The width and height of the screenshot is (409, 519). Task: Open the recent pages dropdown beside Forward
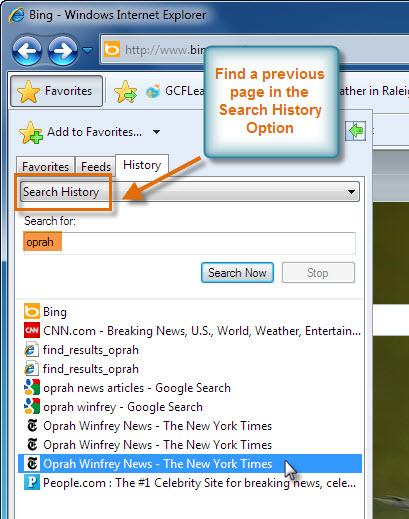[x=87, y=50]
